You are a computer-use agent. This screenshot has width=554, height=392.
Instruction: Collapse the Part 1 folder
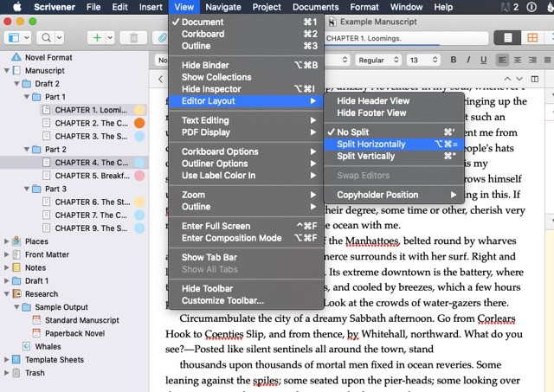coord(27,97)
